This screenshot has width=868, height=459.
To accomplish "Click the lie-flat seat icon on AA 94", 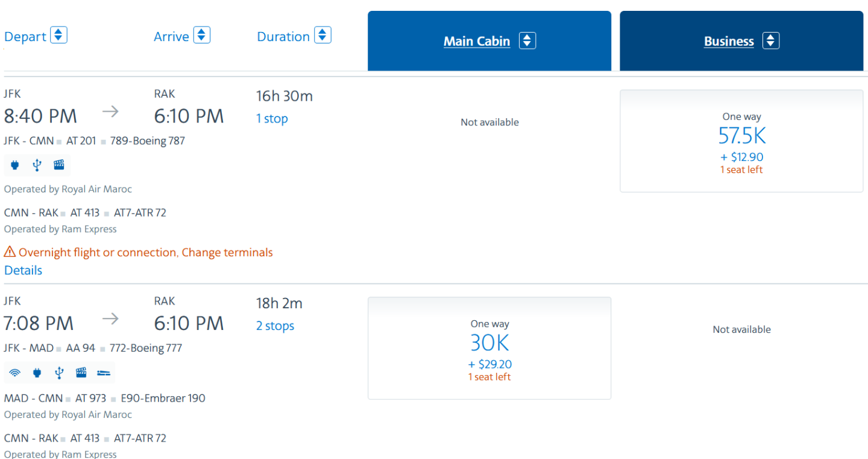I will pyautogui.click(x=104, y=373).
